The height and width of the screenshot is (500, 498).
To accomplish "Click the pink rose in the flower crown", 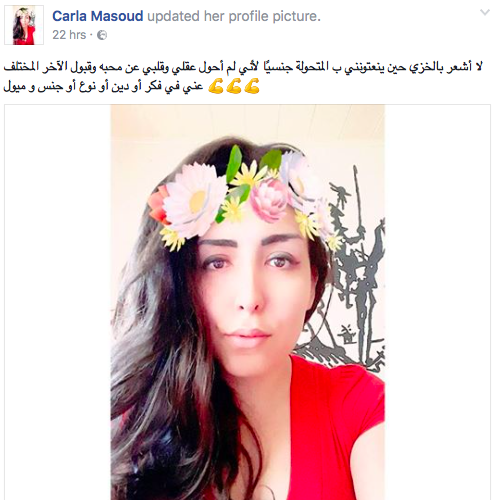I will click(x=269, y=200).
